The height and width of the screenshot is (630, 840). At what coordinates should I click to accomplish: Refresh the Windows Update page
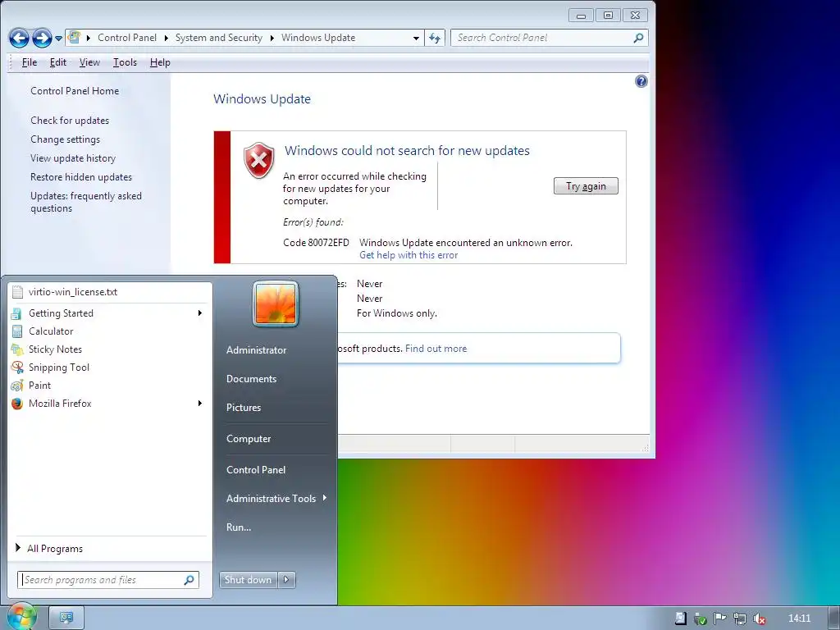435,38
